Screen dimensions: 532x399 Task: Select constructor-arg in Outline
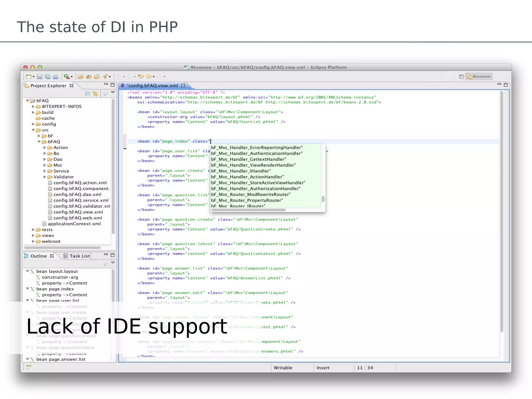[x=57, y=277]
